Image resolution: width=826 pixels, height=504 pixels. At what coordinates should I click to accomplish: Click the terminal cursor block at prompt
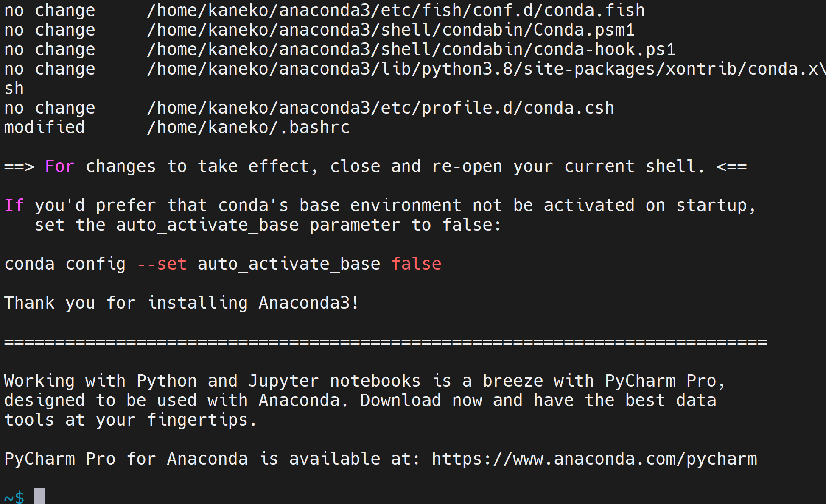(x=39, y=496)
